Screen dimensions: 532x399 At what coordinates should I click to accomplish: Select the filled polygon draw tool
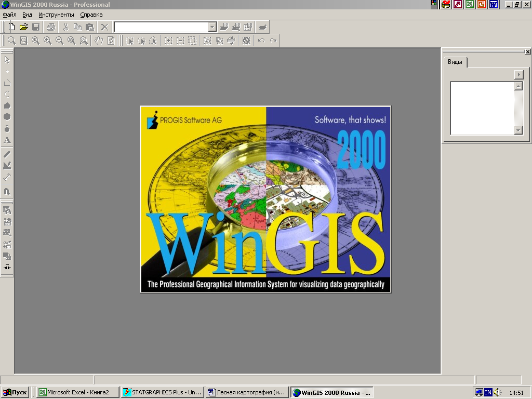(x=7, y=105)
